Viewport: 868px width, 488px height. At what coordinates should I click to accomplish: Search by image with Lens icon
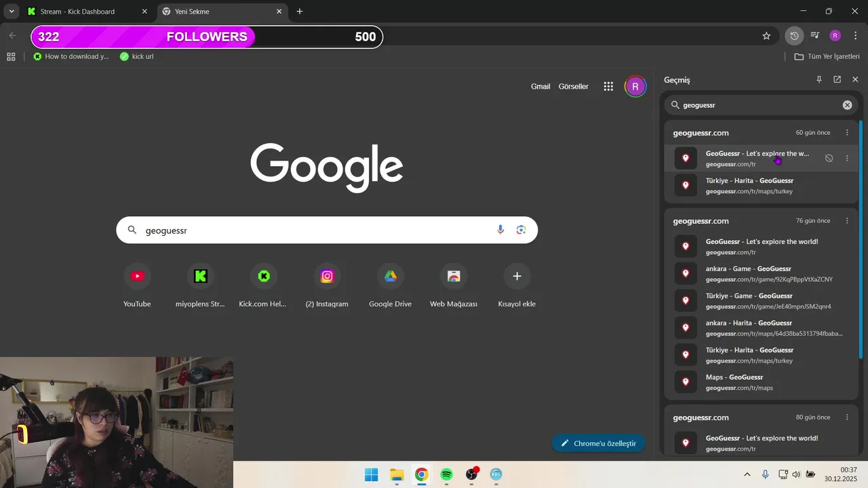tap(521, 230)
